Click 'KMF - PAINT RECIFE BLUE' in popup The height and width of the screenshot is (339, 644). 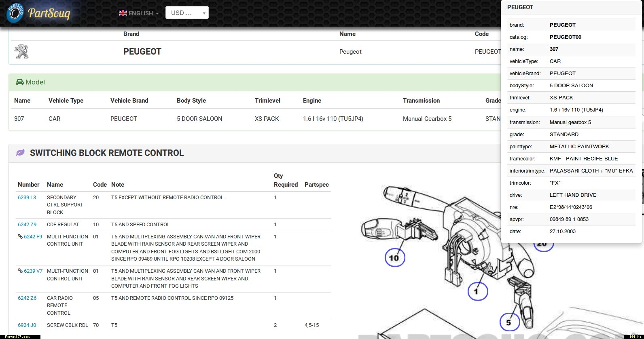[x=584, y=159]
